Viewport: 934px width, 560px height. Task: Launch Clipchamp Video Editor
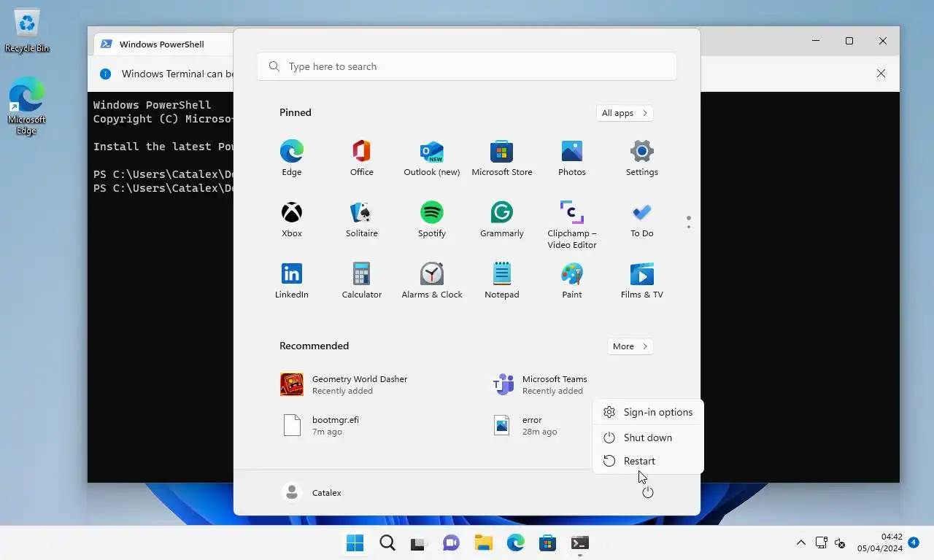572,225
